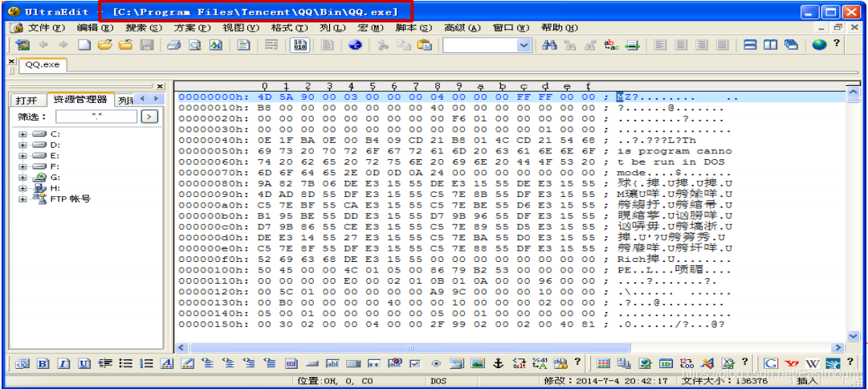Expand the F: drive node

tap(22, 166)
